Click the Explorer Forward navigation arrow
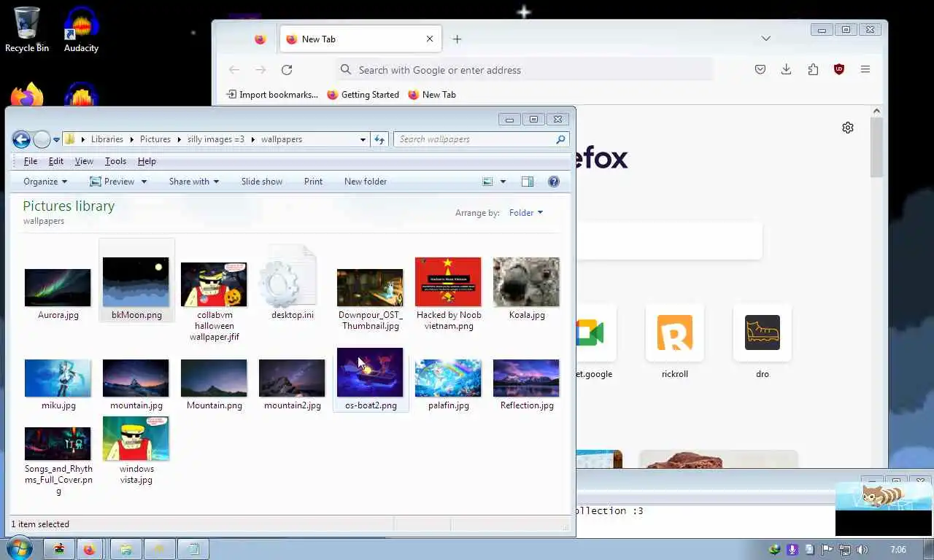934x560 pixels. point(42,139)
